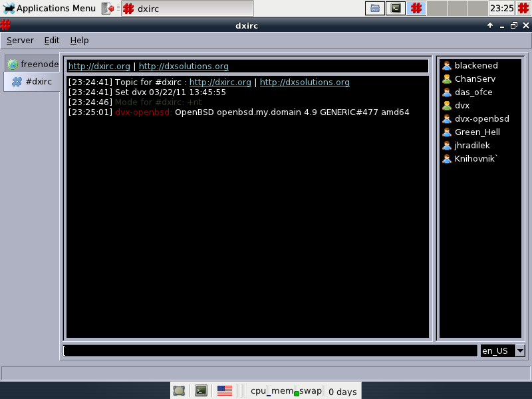Click the dxirc tray icon by the clock
The height and width of the screenshot is (399, 532).
coord(523,8)
